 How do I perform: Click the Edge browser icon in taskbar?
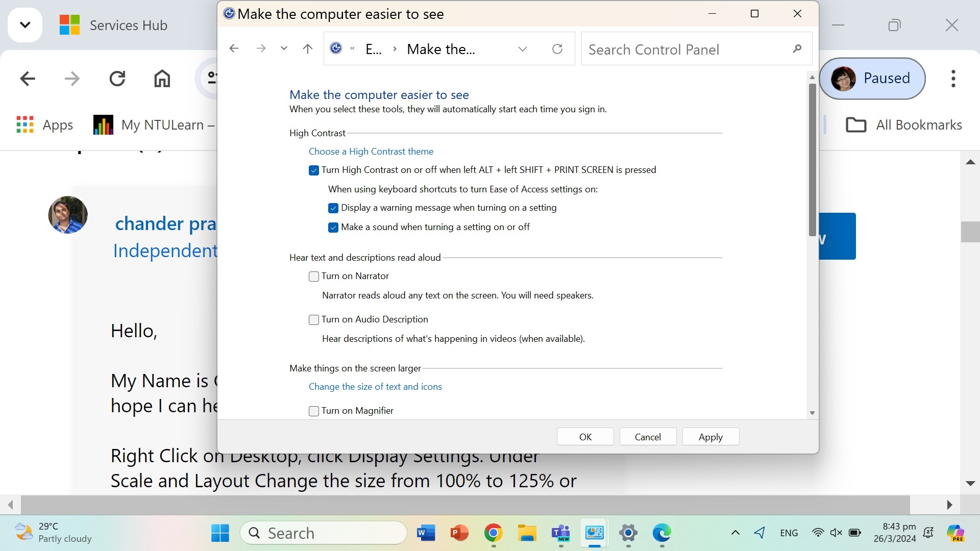click(x=661, y=532)
